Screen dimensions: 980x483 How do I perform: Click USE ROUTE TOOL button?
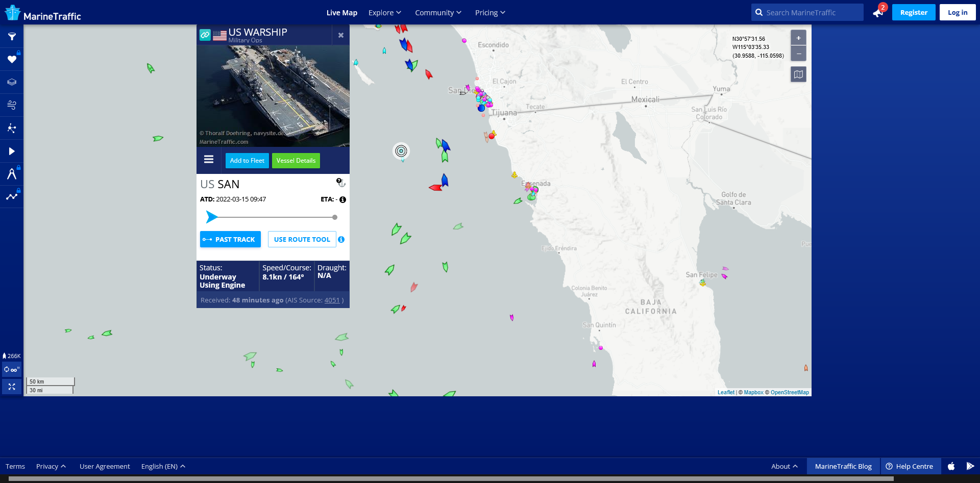(x=302, y=239)
